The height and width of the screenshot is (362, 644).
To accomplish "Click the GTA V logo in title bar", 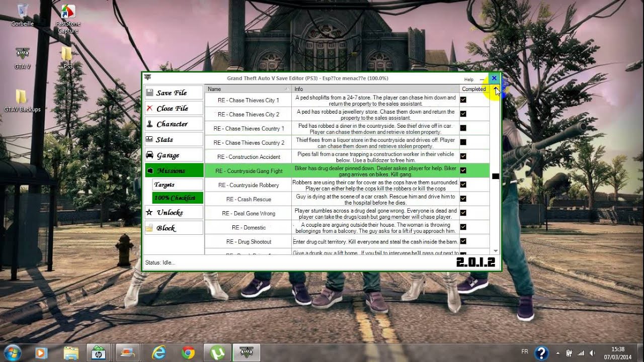I will 148,77.
